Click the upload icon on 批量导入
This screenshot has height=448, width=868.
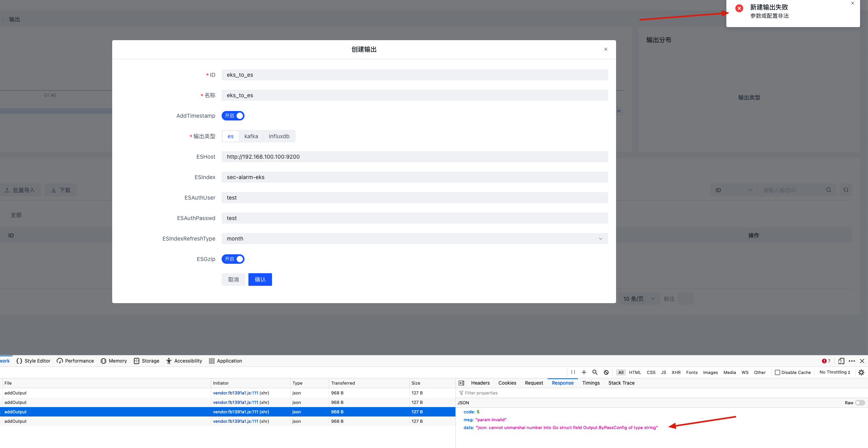(x=7, y=190)
